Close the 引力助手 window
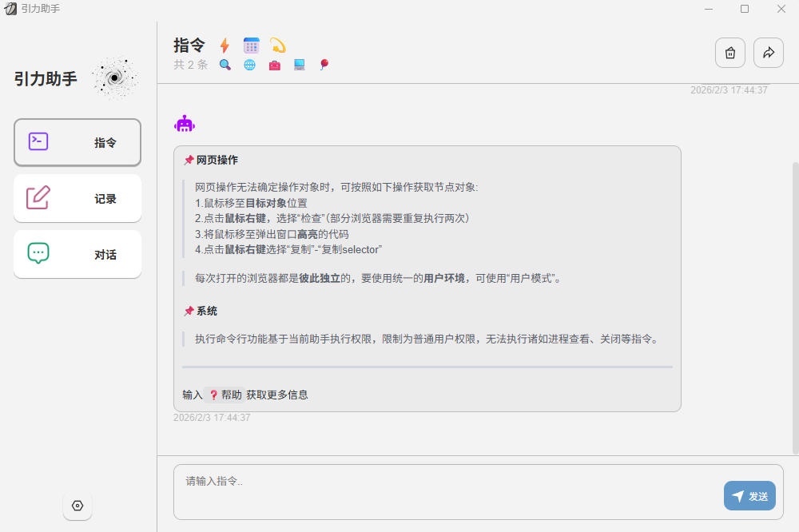 point(781,9)
